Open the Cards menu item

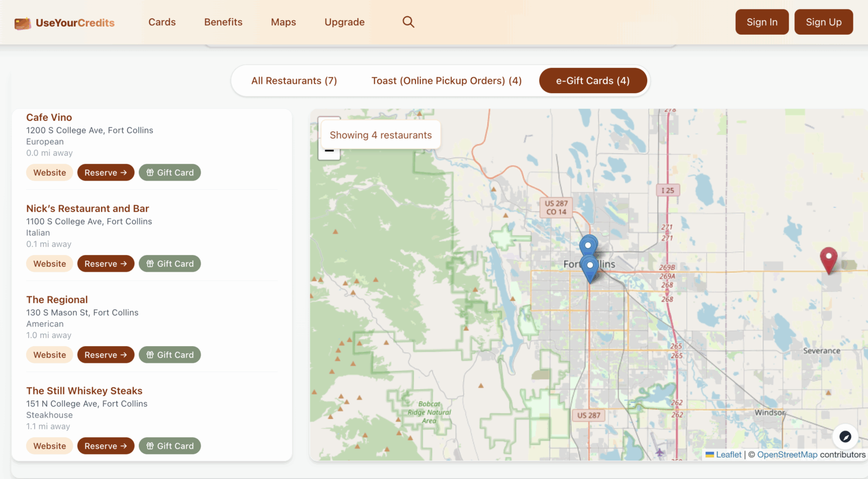pyautogui.click(x=162, y=22)
